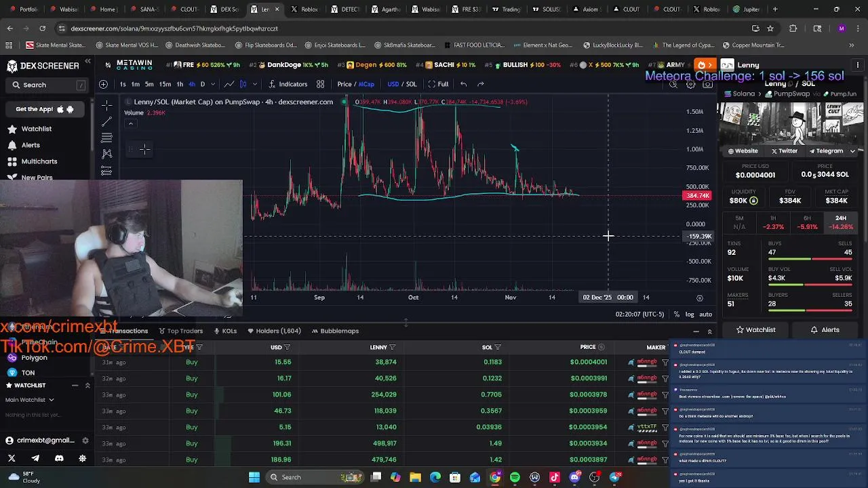Open the Top Traders tab
Image resolution: width=868 pixels, height=488 pixels.
pyautogui.click(x=180, y=331)
